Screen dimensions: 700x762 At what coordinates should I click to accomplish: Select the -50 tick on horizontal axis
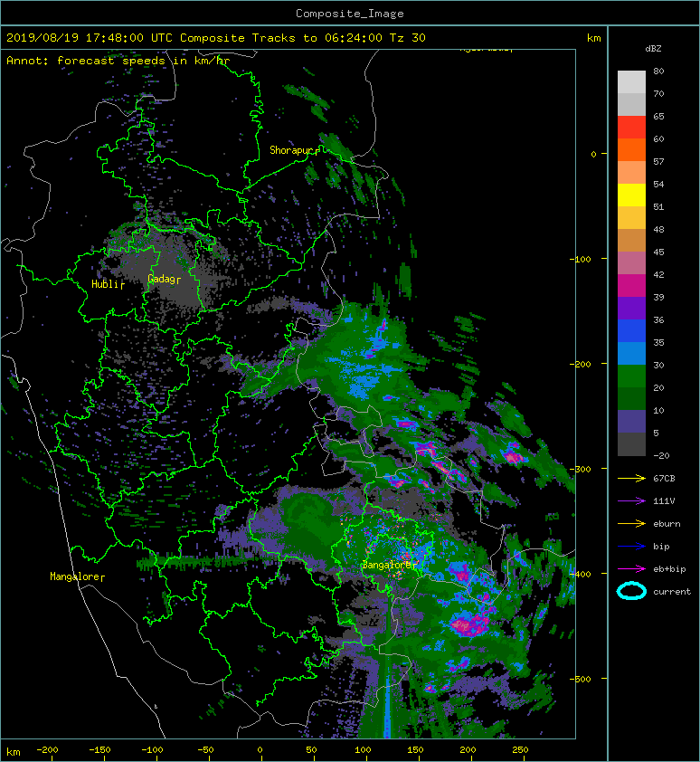[205, 750]
